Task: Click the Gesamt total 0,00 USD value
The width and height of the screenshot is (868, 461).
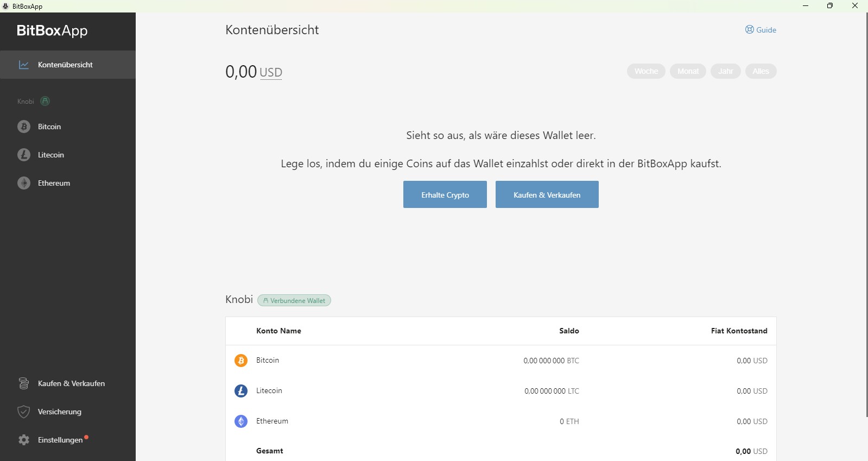Action: coord(751,451)
